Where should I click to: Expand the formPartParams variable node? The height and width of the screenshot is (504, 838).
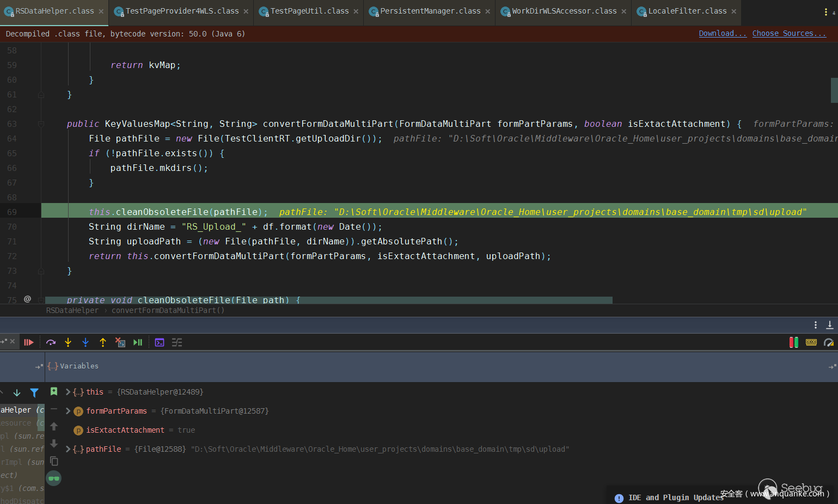tap(68, 411)
